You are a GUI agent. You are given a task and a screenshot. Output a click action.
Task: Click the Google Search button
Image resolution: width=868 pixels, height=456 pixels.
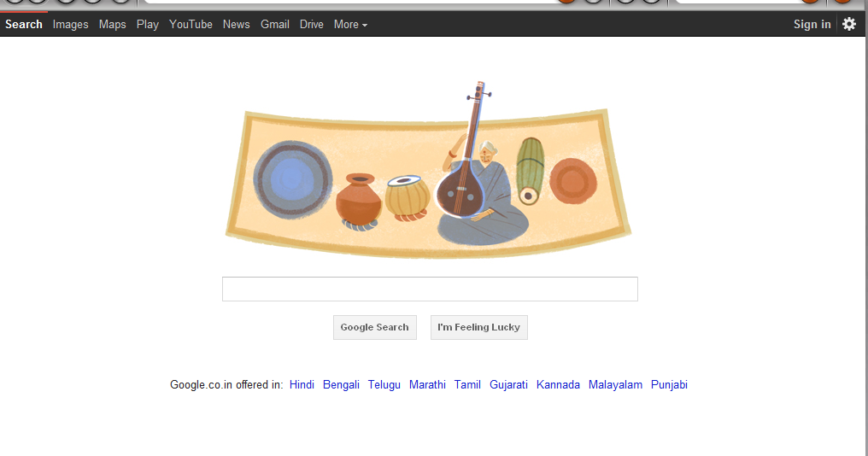pos(375,327)
